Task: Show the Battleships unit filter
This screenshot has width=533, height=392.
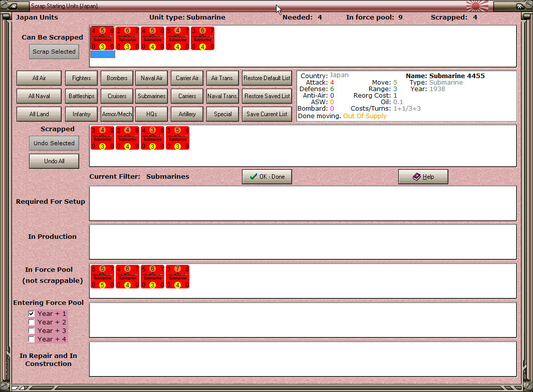Action: 81,96
